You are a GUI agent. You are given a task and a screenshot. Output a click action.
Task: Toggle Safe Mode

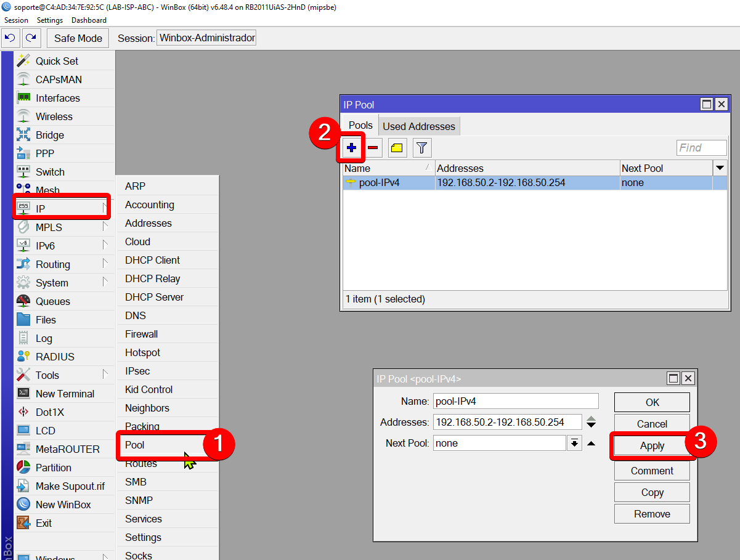[77, 38]
